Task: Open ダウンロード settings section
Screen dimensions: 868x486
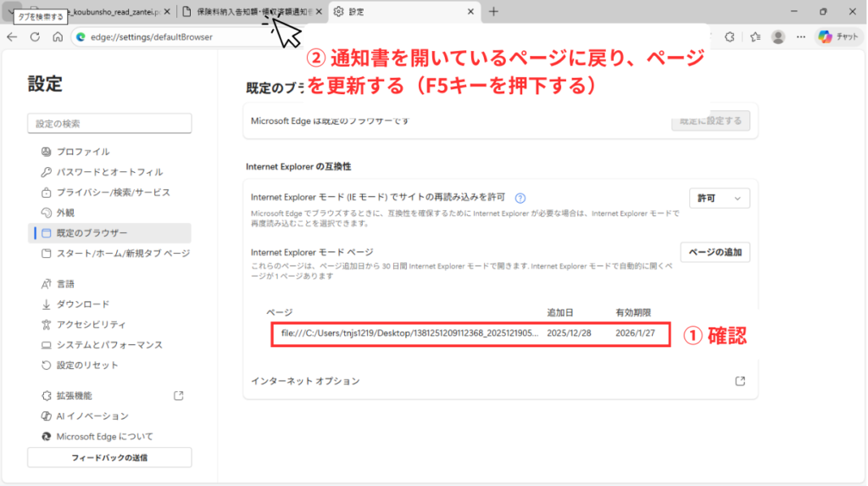Action: tap(109, 304)
